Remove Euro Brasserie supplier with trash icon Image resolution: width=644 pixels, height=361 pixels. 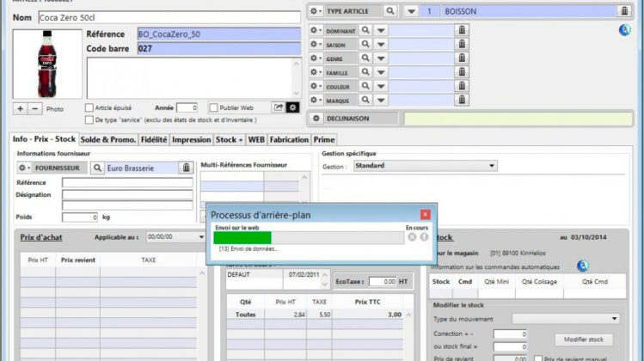(x=186, y=168)
